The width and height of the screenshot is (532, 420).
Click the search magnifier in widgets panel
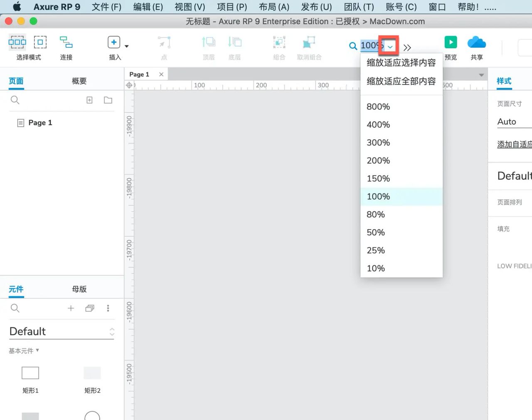(x=15, y=308)
